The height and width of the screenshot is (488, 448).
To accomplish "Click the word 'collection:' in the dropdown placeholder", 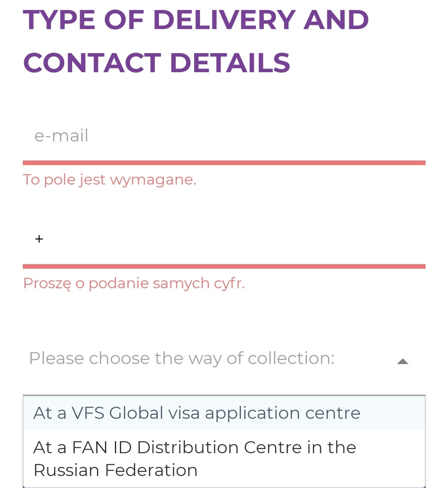I will coord(291,358).
